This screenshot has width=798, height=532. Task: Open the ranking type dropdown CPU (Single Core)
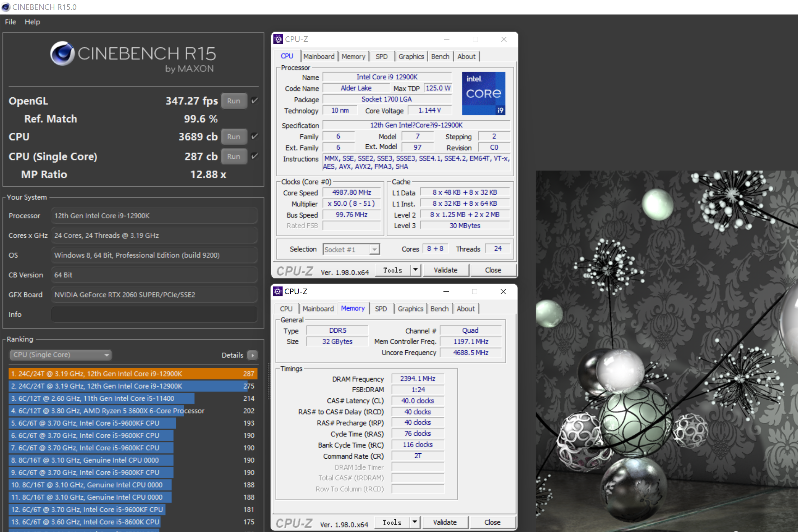(60, 355)
